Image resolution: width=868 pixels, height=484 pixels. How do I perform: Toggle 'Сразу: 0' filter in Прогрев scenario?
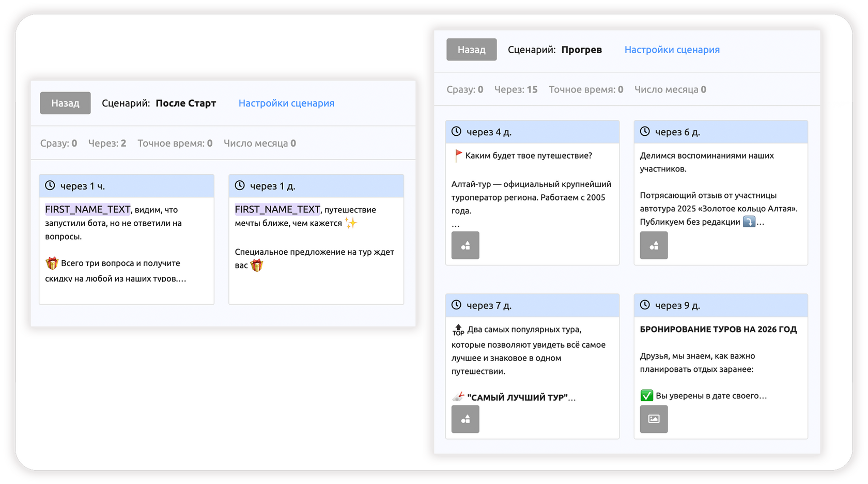point(464,89)
